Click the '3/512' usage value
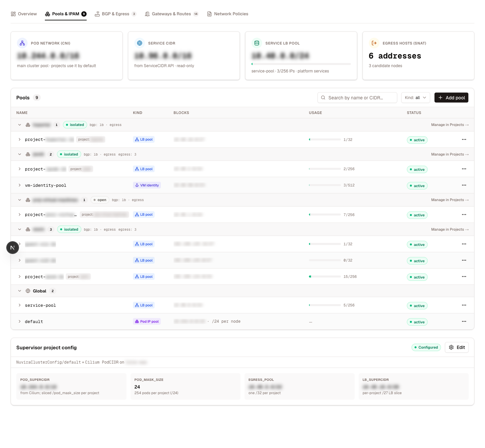Viewport: 485px width, 448px height. [349, 185]
